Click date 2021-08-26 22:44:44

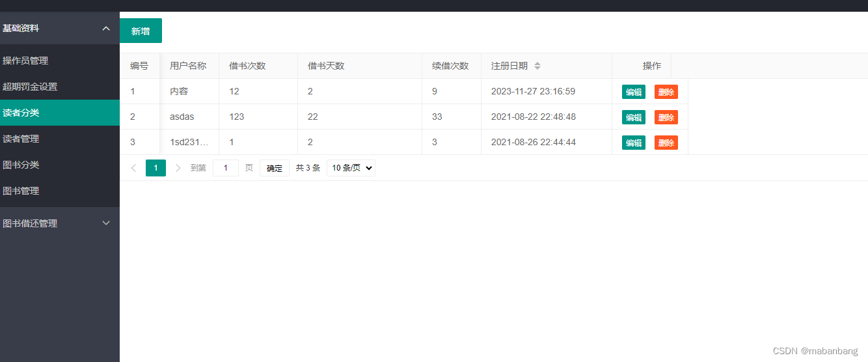pyautogui.click(x=533, y=143)
